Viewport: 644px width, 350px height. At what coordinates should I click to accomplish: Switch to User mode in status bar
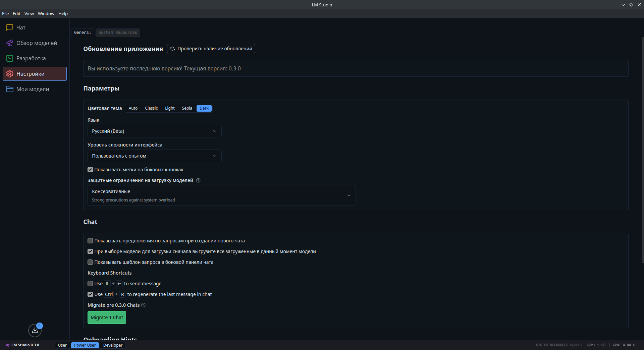[62, 345]
